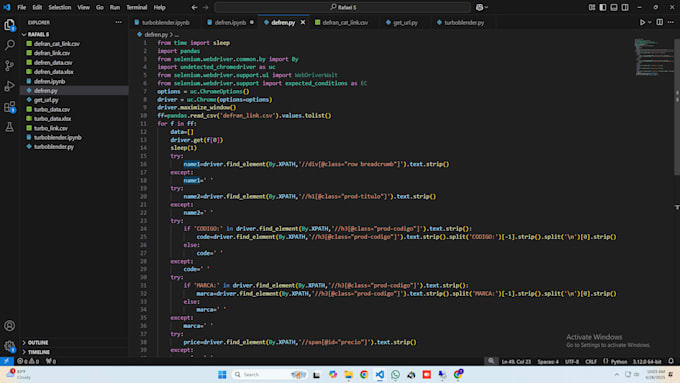Screen dimensions: 680x383
Task: Toggle the primary side bar
Action: (x=603, y=7)
